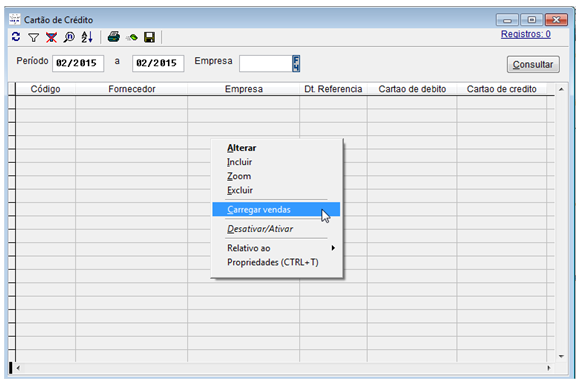Focus the Empresa input field
The width and height of the screenshot is (577, 381).
[x=266, y=63]
